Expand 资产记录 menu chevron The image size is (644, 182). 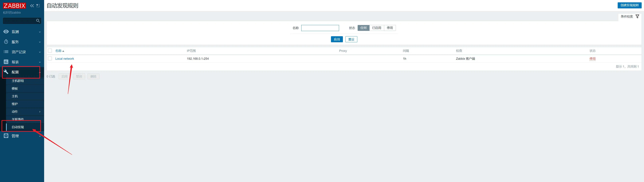coord(40,52)
